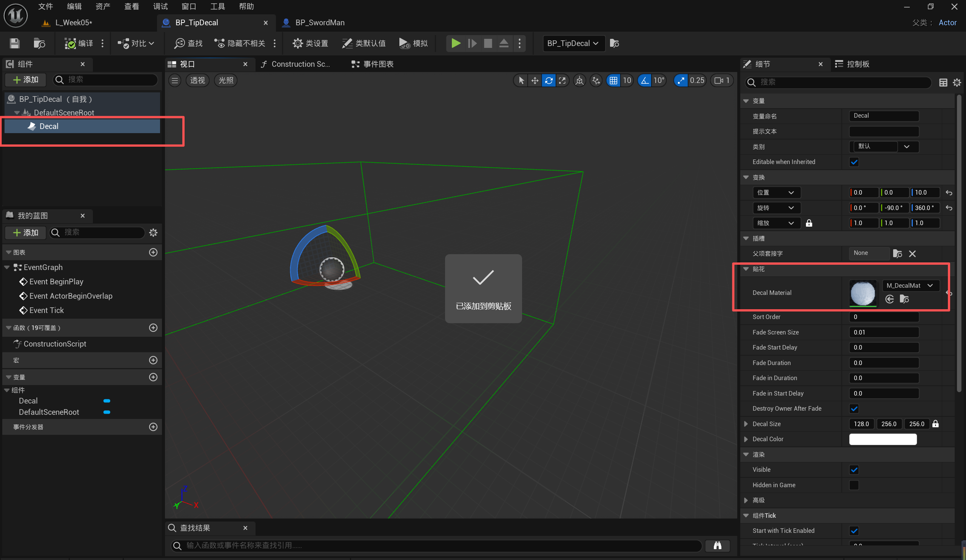This screenshot has width=966, height=560.
Task: Click the save blueprint floppy icon
Action: 15,43
